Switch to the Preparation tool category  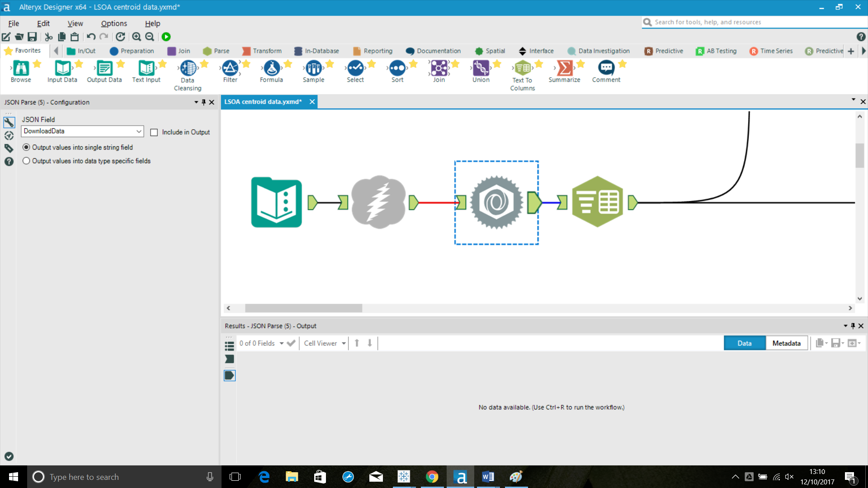click(x=132, y=51)
